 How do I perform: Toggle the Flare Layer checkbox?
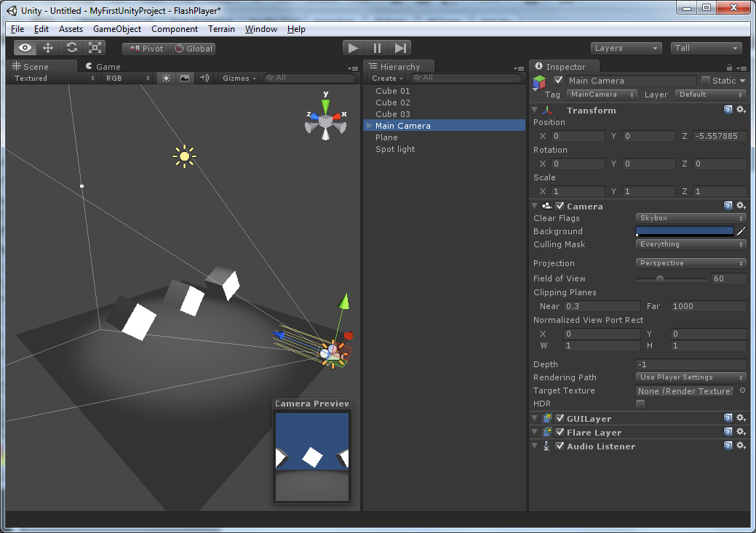coord(560,432)
